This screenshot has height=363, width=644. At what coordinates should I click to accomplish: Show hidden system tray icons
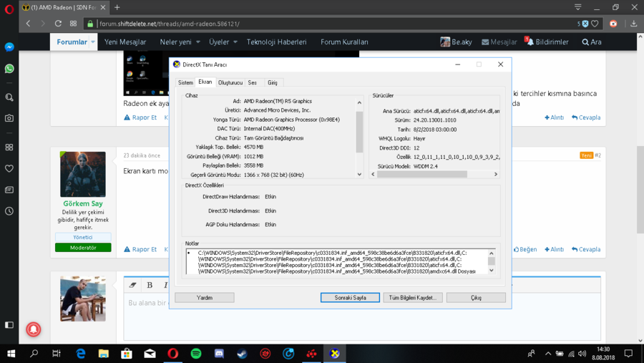[548, 354]
